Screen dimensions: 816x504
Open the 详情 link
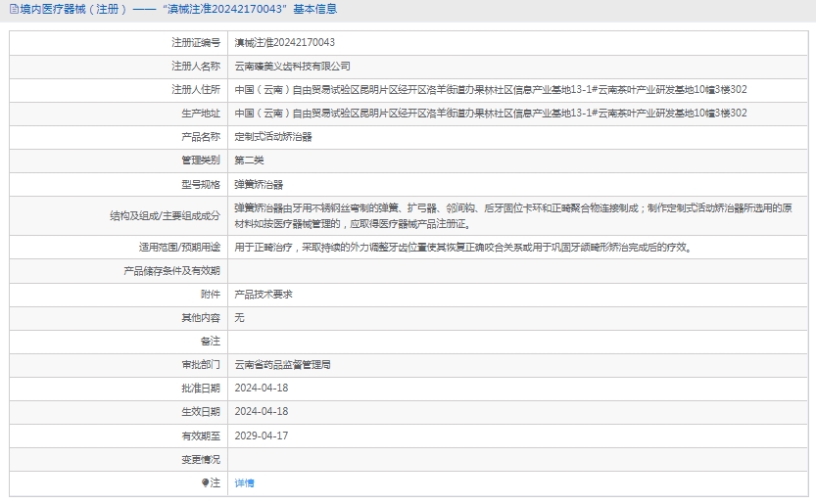[244, 483]
